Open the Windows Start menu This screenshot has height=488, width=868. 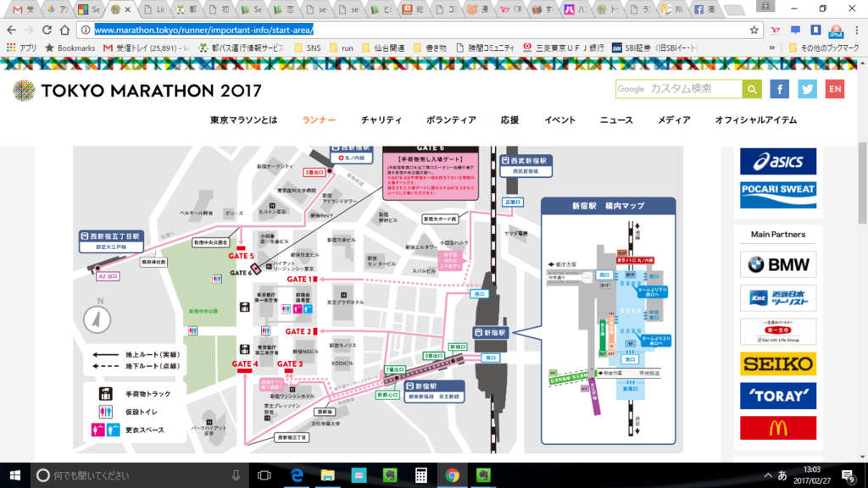click(15, 475)
